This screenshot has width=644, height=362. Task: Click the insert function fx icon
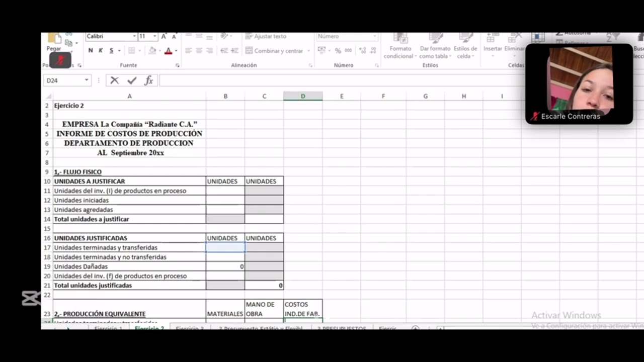point(148,80)
